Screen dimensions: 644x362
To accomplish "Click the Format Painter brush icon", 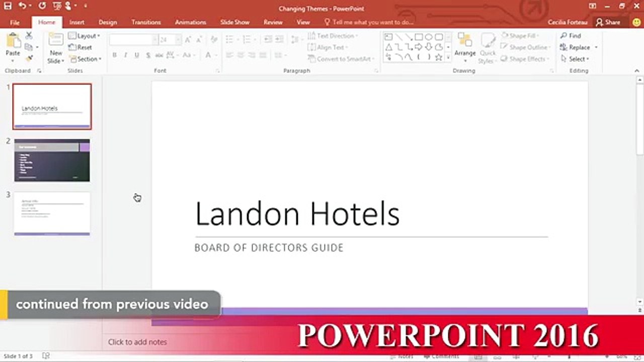I will 29,59.
